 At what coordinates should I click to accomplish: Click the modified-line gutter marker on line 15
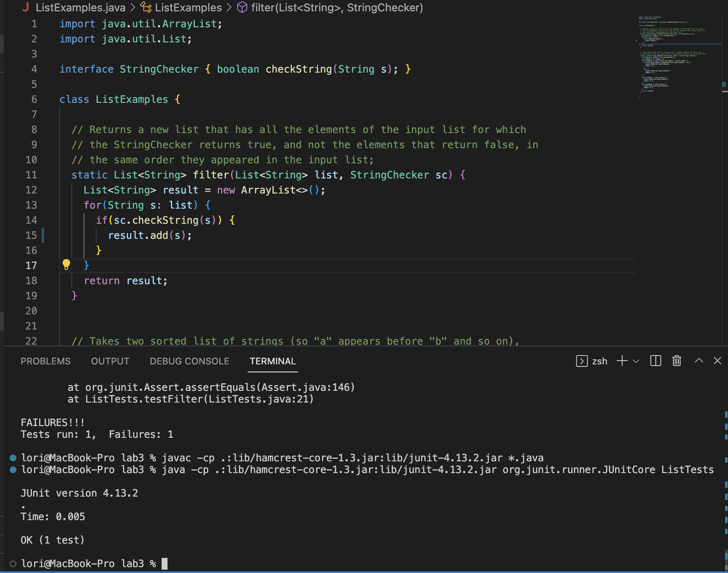pyautogui.click(x=43, y=235)
